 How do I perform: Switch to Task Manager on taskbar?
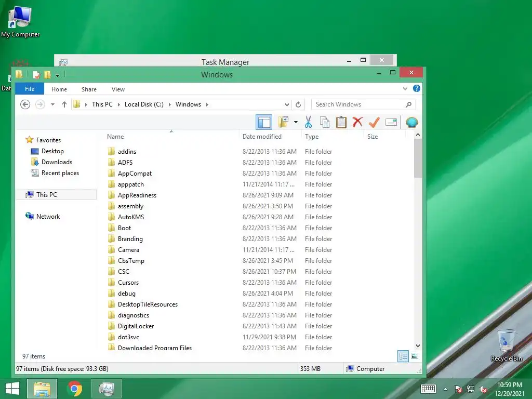tap(107, 389)
